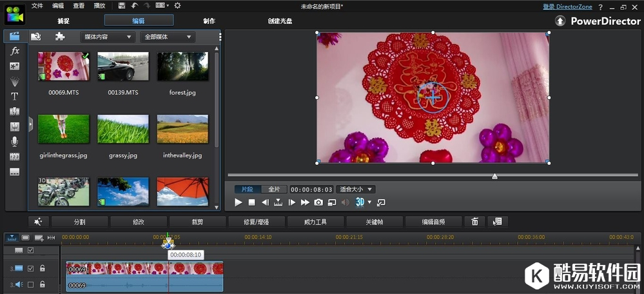Toggle the lock on video track 3
The image size is (644, 294).
(x=43, y=269)
